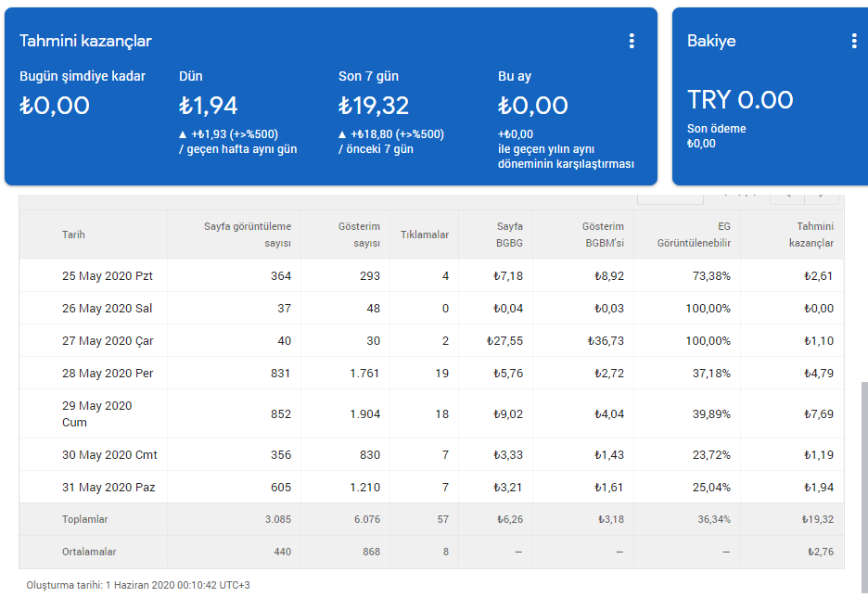Click the Son 7 gün earnings figure
Image resolution: width=868 pixels, height=597 pixels.
tap(374, 106)
